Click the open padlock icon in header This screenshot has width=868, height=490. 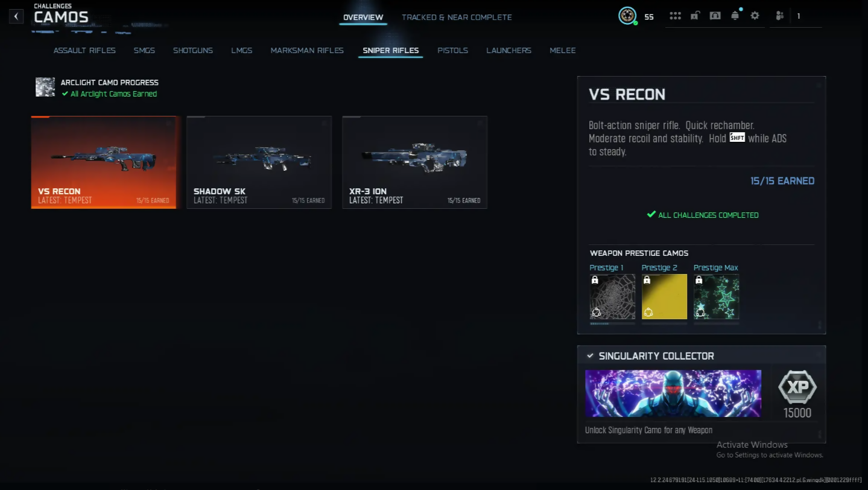(695, 16)
